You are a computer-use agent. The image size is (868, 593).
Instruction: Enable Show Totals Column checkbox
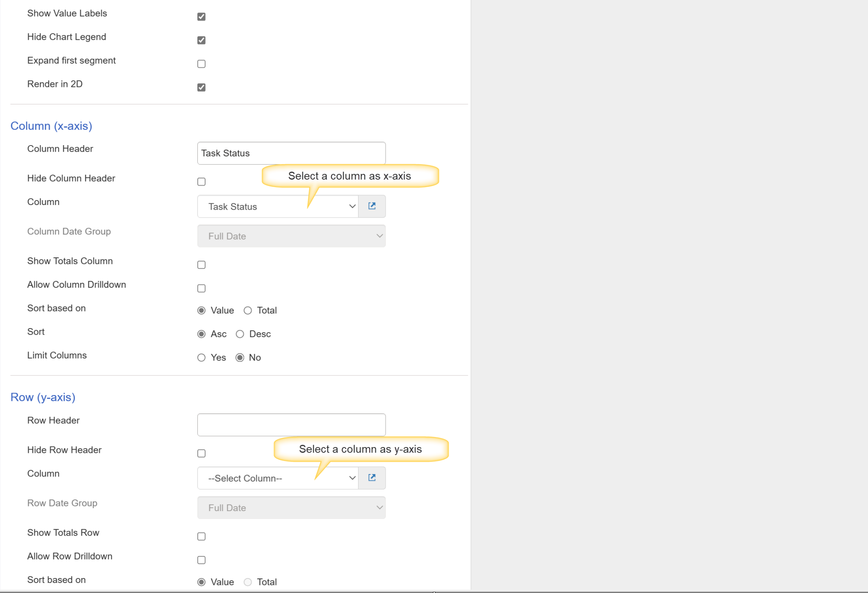(202, 265)
